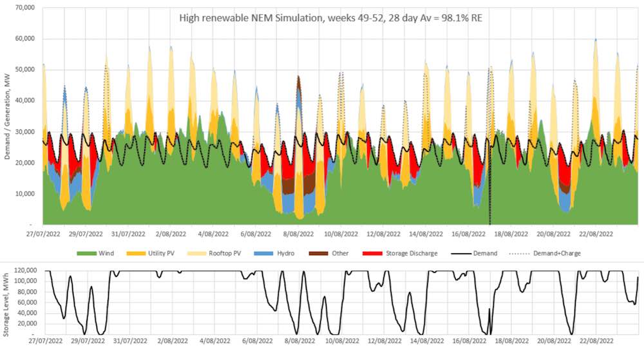644x353 pixels.
Task: Click the solid black Demand legend line
Action: click(x=461, y=254)
